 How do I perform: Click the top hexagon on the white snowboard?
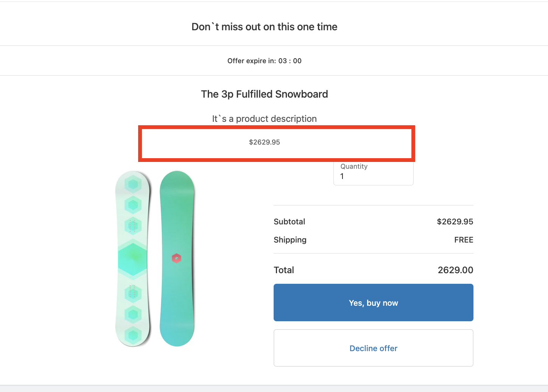tap(133, 184)
